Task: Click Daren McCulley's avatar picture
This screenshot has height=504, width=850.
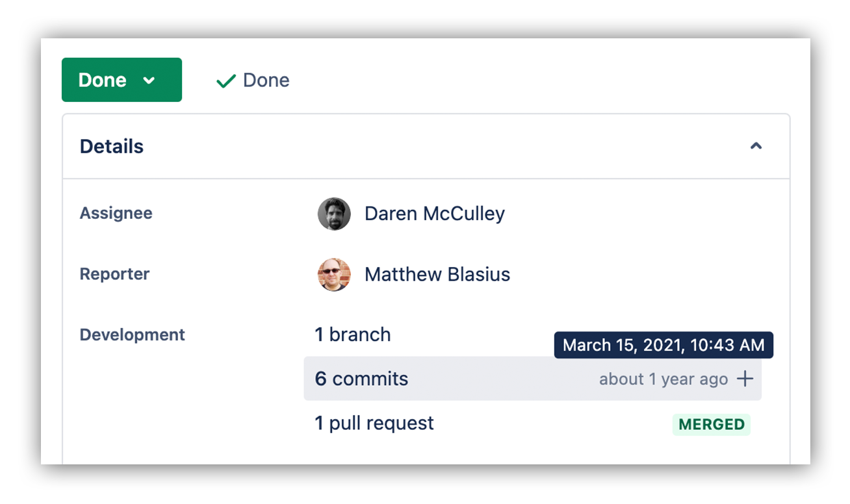Action: 334,214
